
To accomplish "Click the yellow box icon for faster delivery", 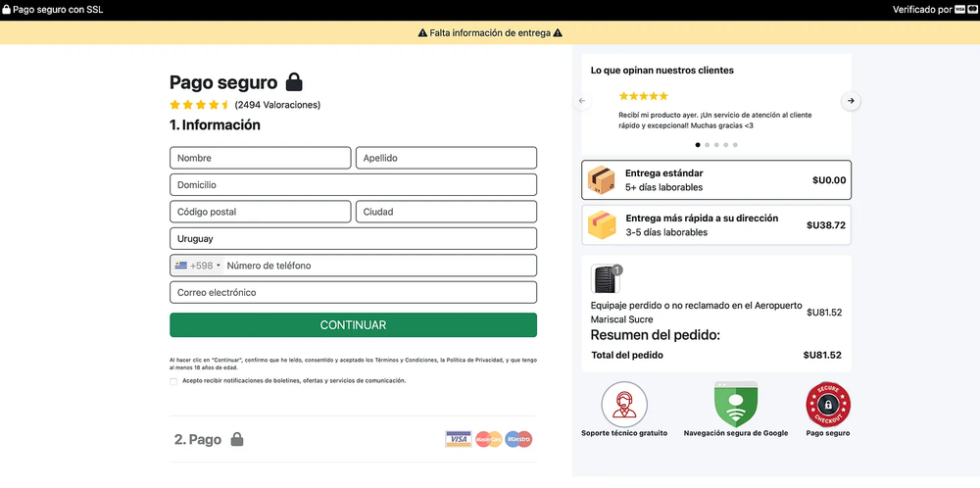I will 602,225.
